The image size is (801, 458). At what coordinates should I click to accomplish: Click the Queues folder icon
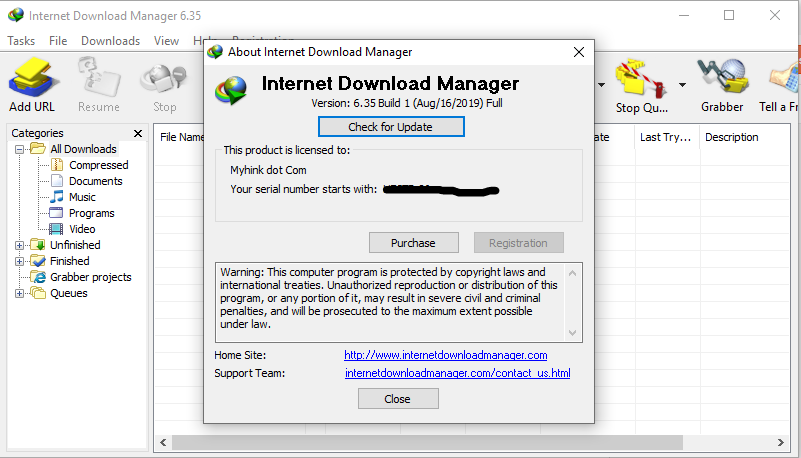coord(38,293)
